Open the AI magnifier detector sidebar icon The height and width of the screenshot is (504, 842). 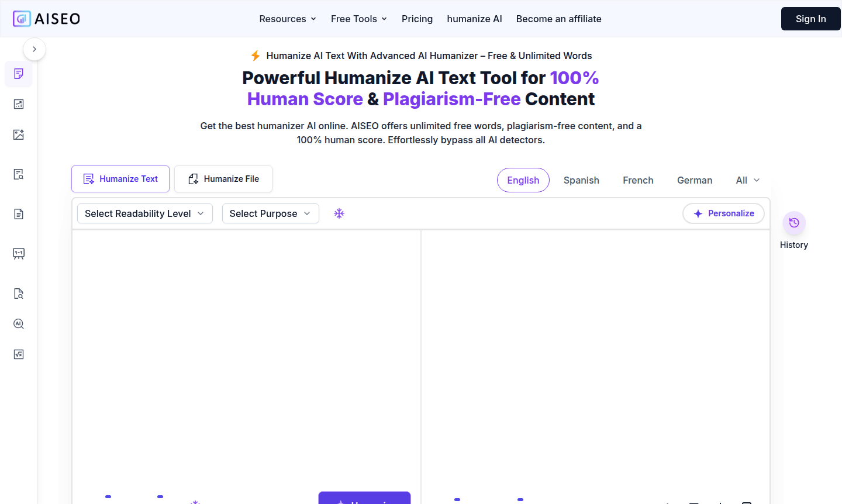click(x=19, y=324)
